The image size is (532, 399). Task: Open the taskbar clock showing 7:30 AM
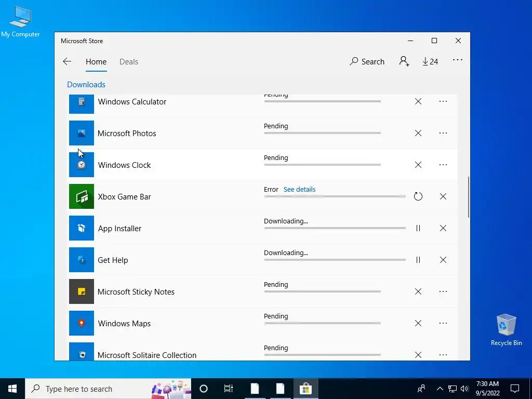[x=487, y=389]
